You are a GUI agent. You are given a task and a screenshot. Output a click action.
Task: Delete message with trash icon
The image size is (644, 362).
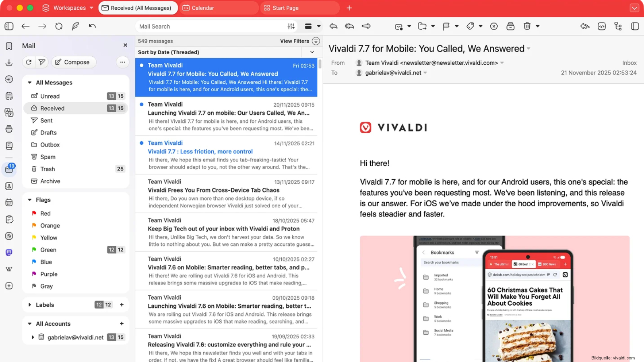coord(527,26)
